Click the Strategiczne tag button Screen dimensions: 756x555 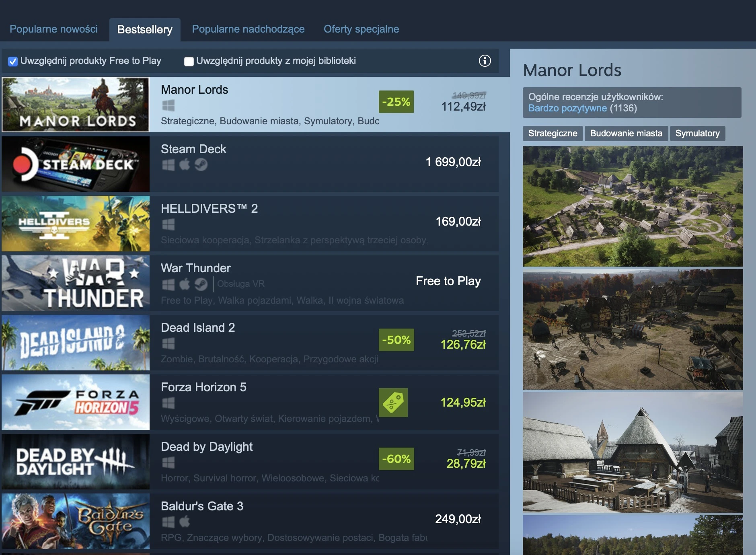pos(553,134)
